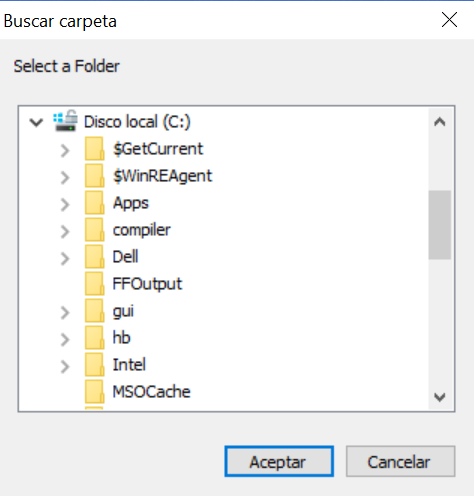Image resolution: width=474 pixels, height=496 pixels.
Task: Close the Buscar carpeta dialog
Action: 449,20
